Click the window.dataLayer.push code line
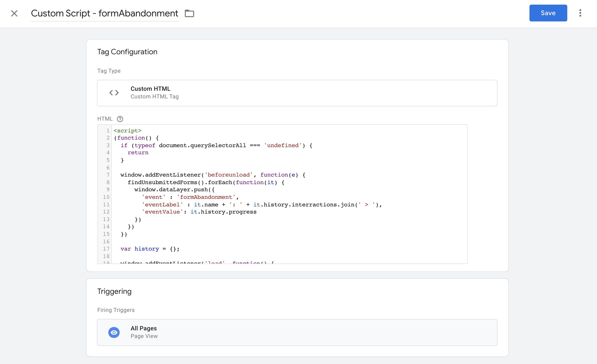The image size is (597, 364). click(x=174, y=190)
